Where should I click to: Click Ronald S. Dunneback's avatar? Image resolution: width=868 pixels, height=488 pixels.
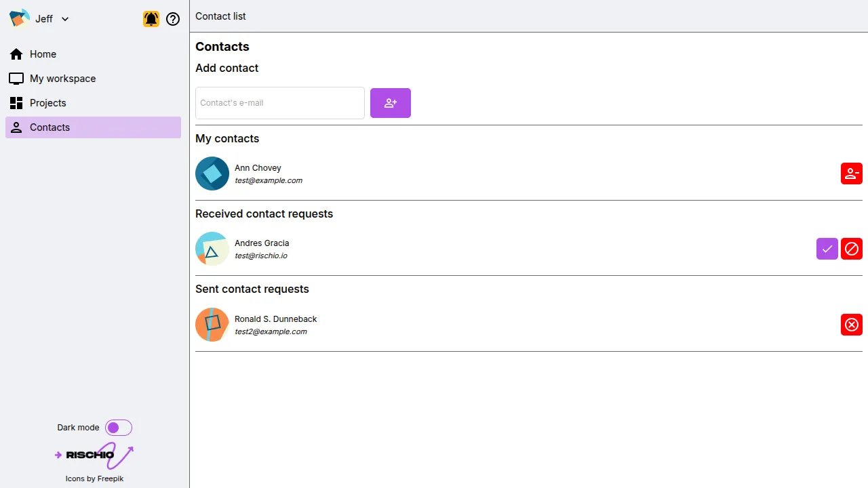(212, 325)
